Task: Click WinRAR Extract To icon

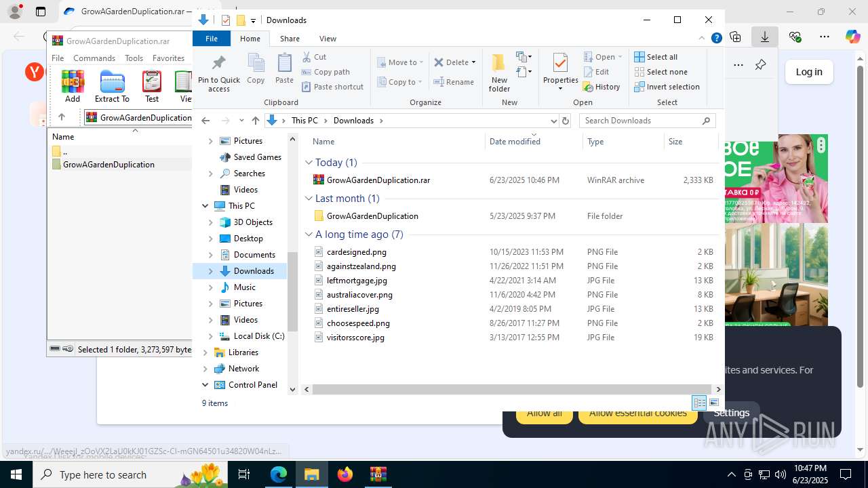Action: pos(112,81)
